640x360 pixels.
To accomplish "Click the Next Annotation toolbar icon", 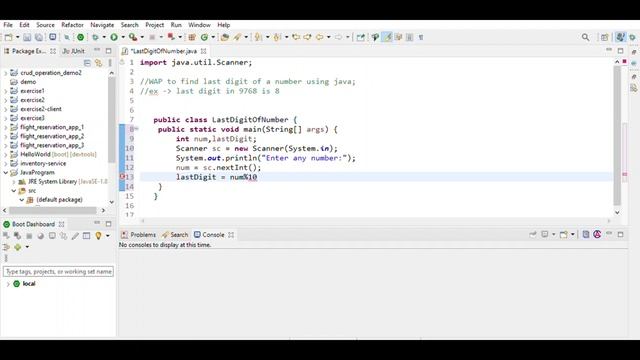I will [258, 37].
